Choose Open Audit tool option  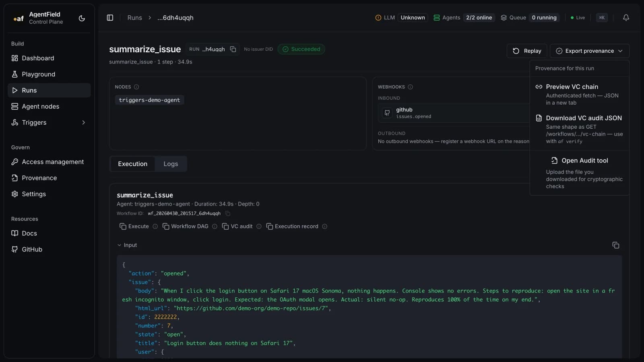(580, 173)
